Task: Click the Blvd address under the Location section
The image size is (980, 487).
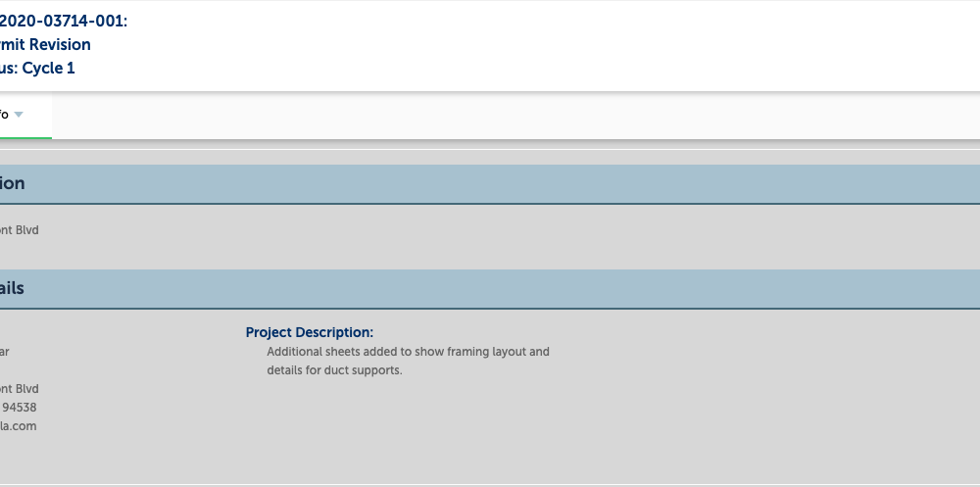Action: coord(20,230)
